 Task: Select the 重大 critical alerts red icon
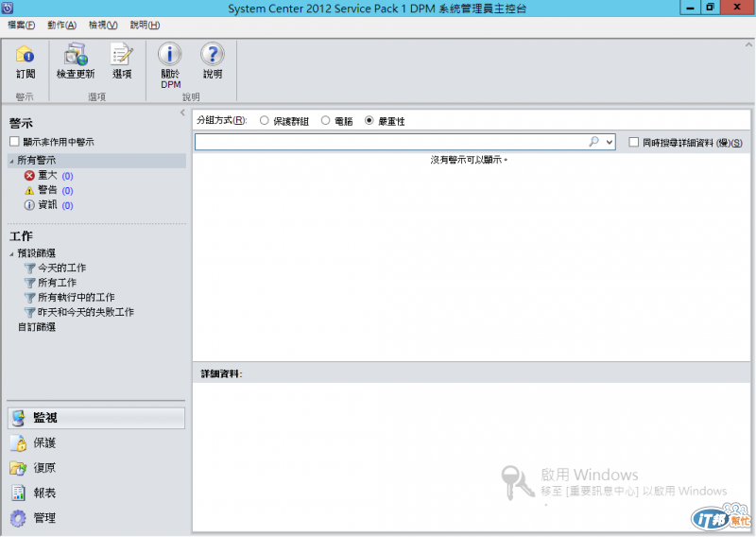click(29, 176)
